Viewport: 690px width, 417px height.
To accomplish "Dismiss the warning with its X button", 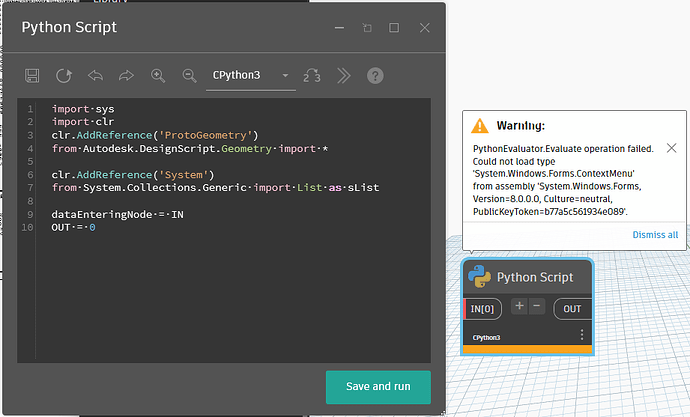I will coord(671,148).
